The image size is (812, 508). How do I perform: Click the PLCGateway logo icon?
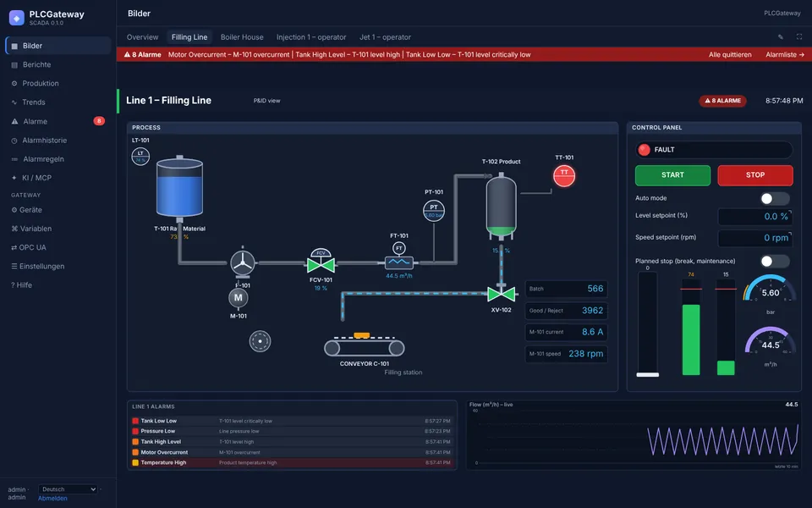pyautogui.click(x=17, y=18)
